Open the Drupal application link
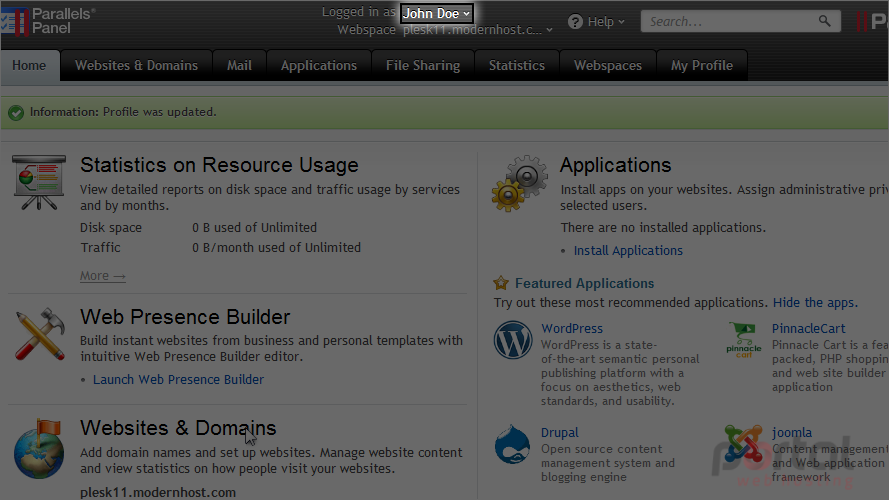This screenshot has height=500, width=889. pyautogui.click(x=560, y=433)
